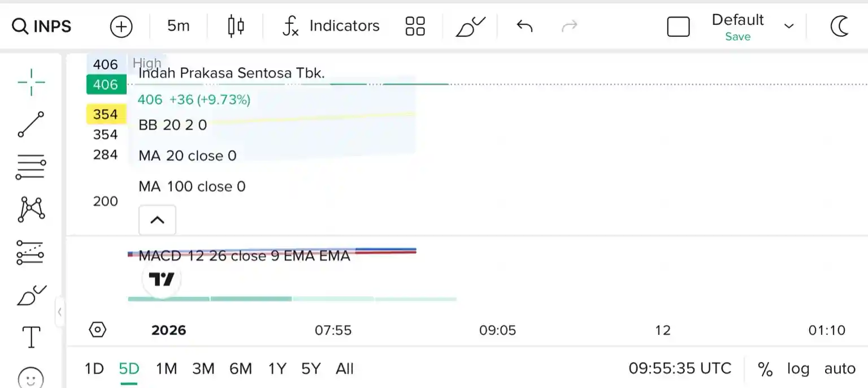Toggle log scale mode
The height and width of the screenshot is (388, 868).
(798, 369)
